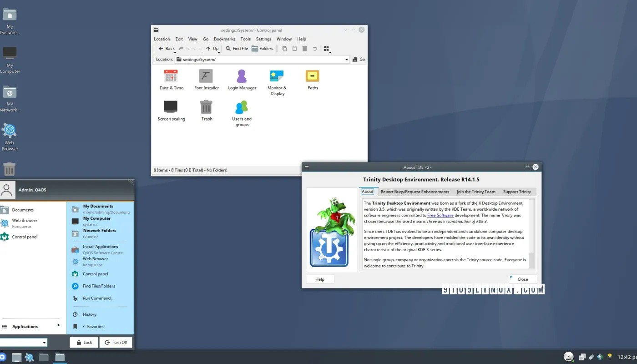This screenshot has width=637, height=364.
Task: Open the volume control tray icon
Action: pyautogui.click(x=600, y=356)
